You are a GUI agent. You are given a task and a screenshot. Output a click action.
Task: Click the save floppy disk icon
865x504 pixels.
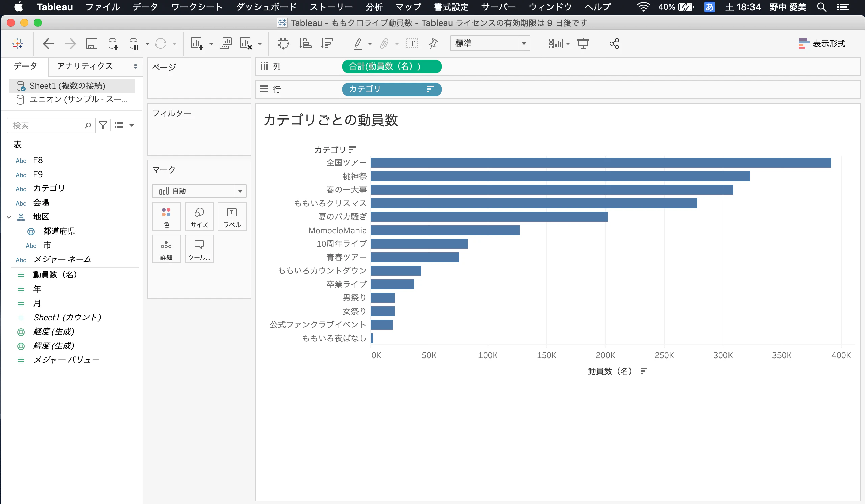(92, 44)
